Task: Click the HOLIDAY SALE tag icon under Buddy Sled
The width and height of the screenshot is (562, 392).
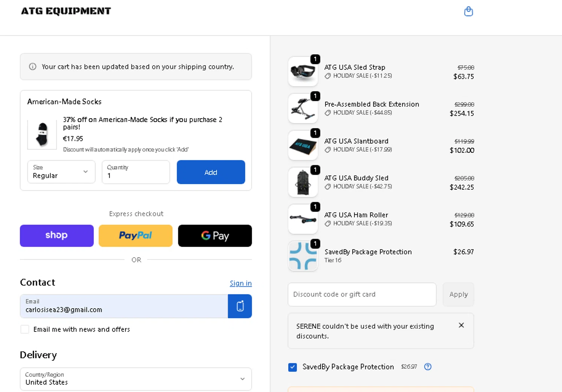Action: click(327, 186)
